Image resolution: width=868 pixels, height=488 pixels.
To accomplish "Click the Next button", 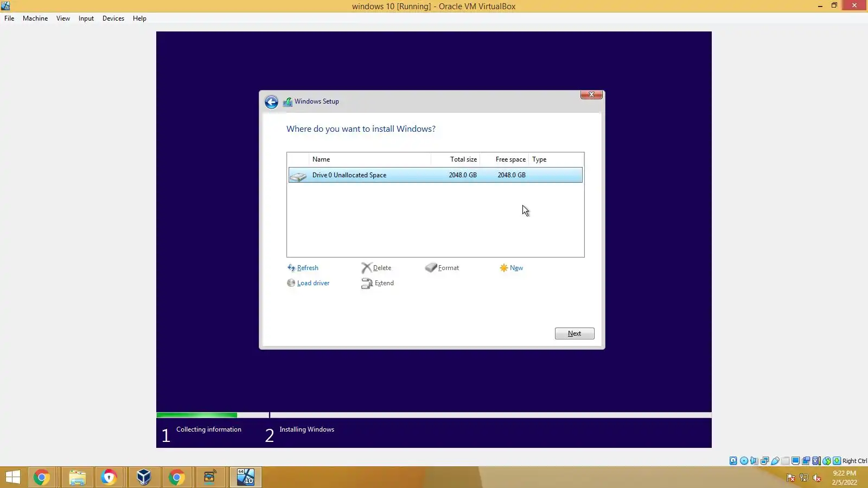I will point(575,333).
